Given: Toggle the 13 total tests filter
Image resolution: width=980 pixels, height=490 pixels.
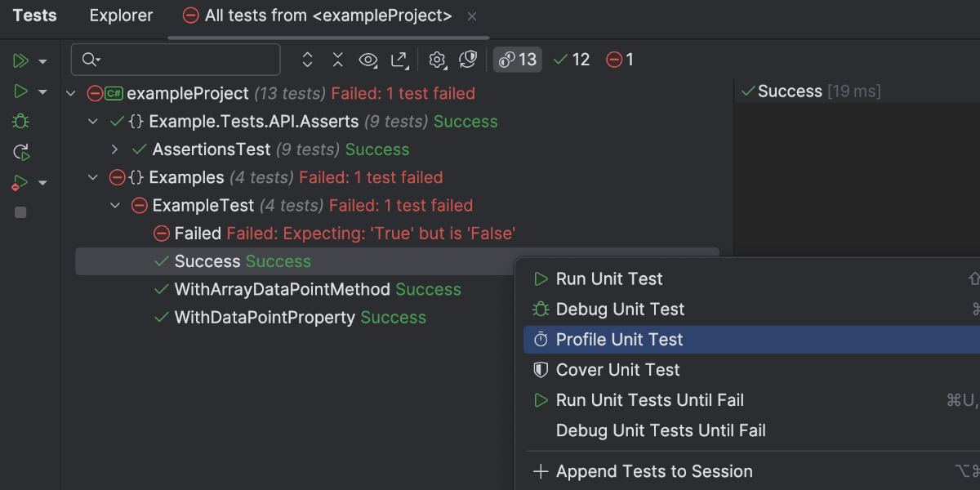Looking at the screenshot, I should coord(517,60).
